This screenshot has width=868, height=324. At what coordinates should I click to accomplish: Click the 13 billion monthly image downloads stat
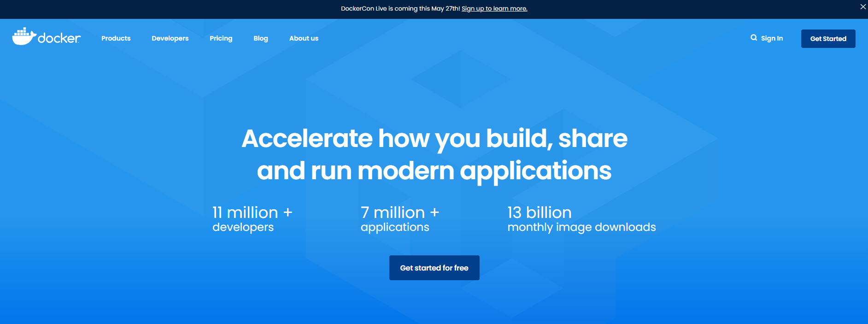(x=581, y=219)
